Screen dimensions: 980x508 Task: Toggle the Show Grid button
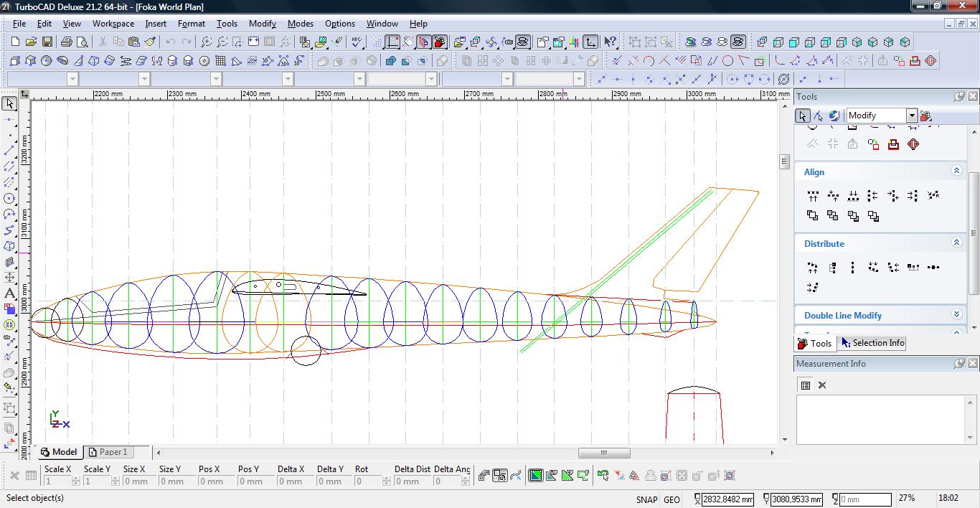click(x=377, y=42)
